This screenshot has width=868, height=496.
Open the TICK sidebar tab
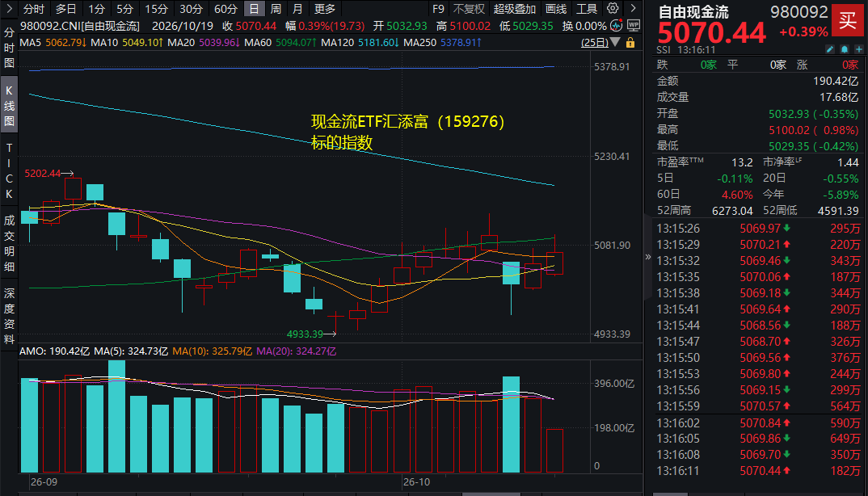[9, 171]
